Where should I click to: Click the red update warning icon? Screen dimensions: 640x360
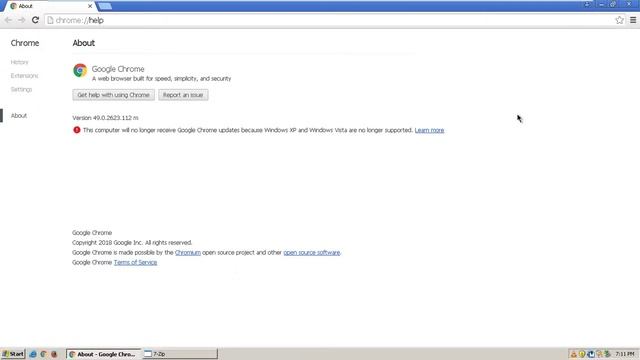click(77, 130)
